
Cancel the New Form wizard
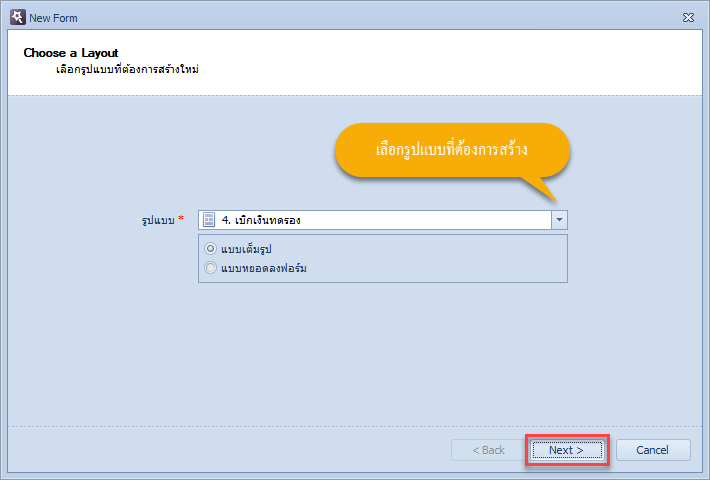pyautogui.click(x=652, y=450)
